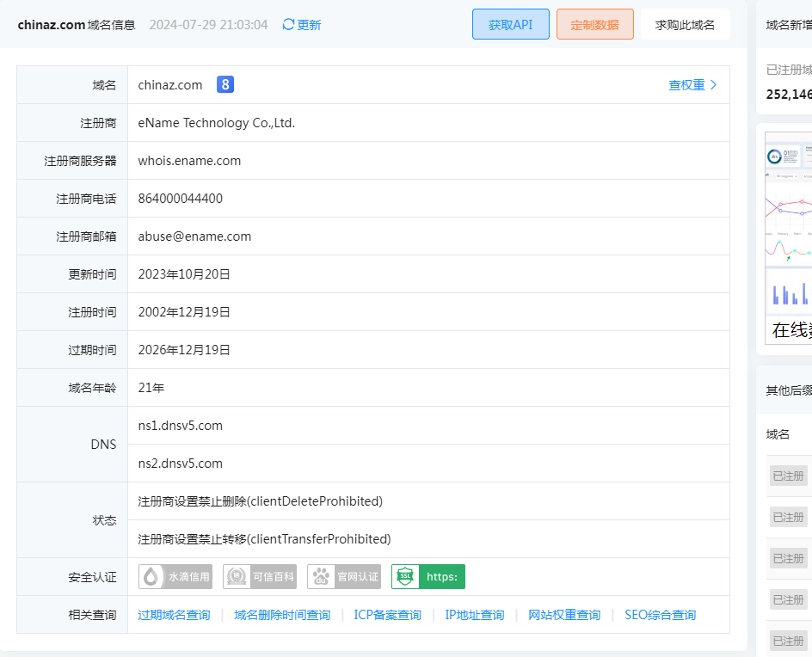Click registrar phone 864000044400
This screenshot has height=657, width=812.
tap(181, 199)
